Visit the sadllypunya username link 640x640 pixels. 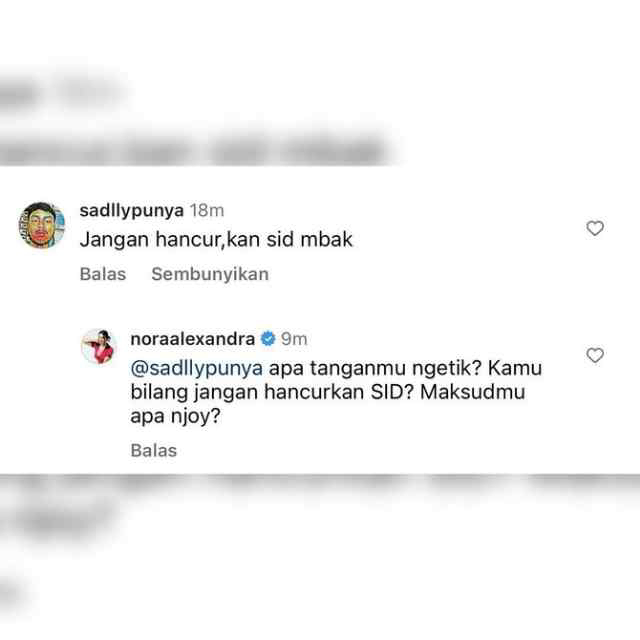point(132,211)
